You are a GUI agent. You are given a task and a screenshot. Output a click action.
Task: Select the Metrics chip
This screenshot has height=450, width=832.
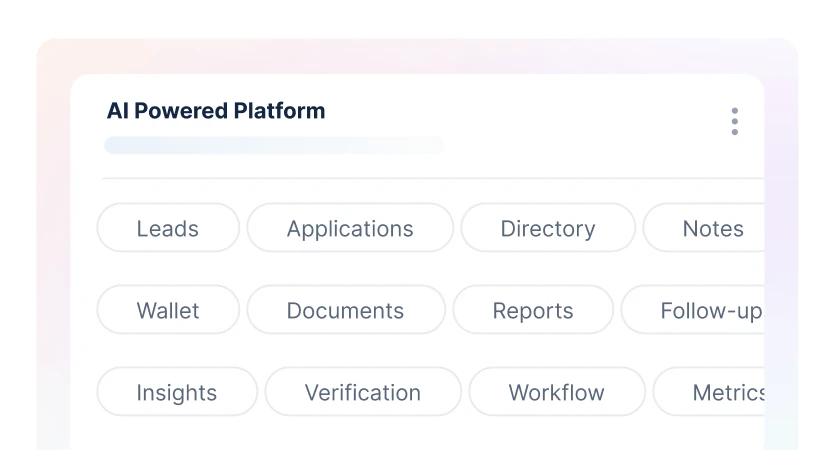[x=726, y=392]
